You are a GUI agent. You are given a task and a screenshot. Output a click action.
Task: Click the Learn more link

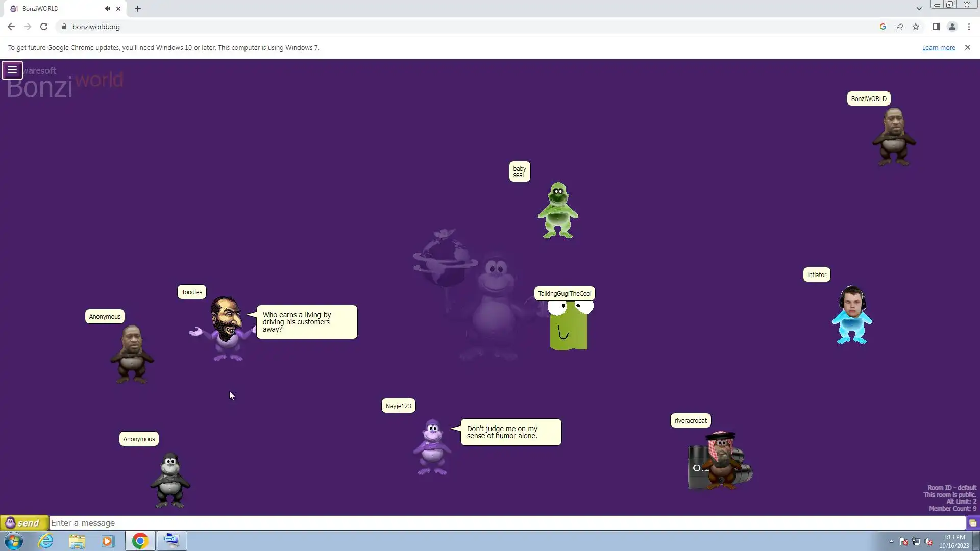[x=938, y=48]
